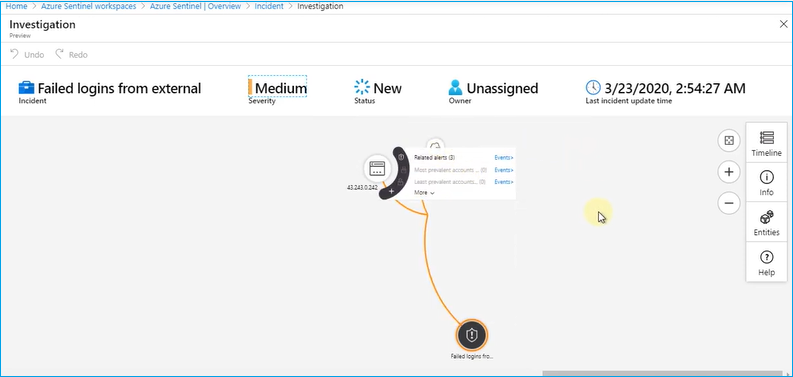
Task: Select Related alerts (3) query
Action: pos(434,157)
